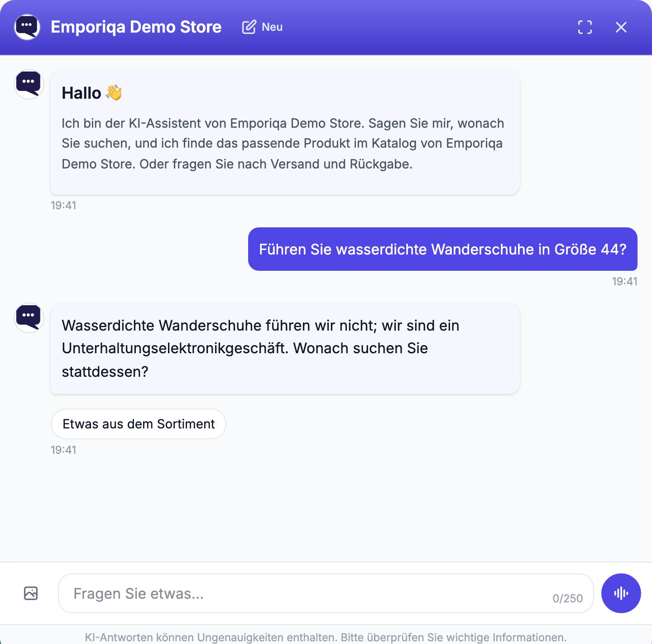The width and height of the screenshot is (652, 644).
Task: Click the assistant avatar beside the Hallo message
Action: [29, 84]
